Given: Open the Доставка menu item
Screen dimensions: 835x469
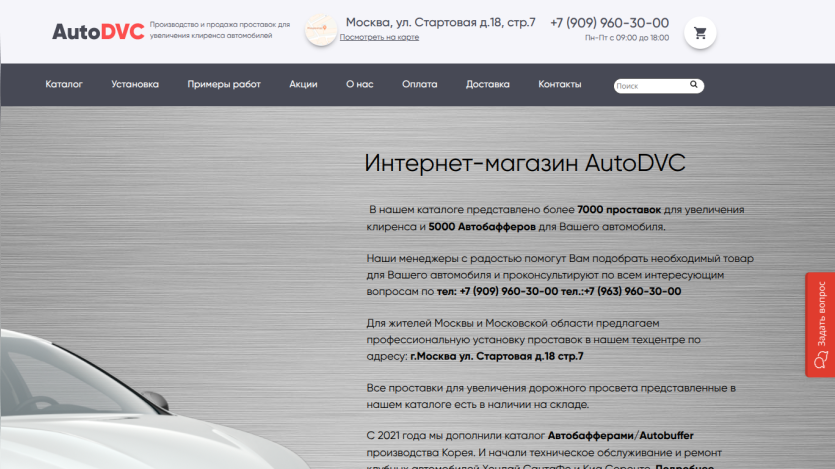Looking at the screenshot, I should [487, 84].
